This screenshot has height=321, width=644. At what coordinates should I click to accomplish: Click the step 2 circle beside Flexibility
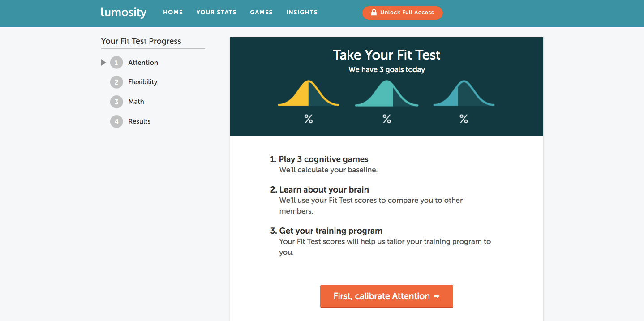(116, 82)
